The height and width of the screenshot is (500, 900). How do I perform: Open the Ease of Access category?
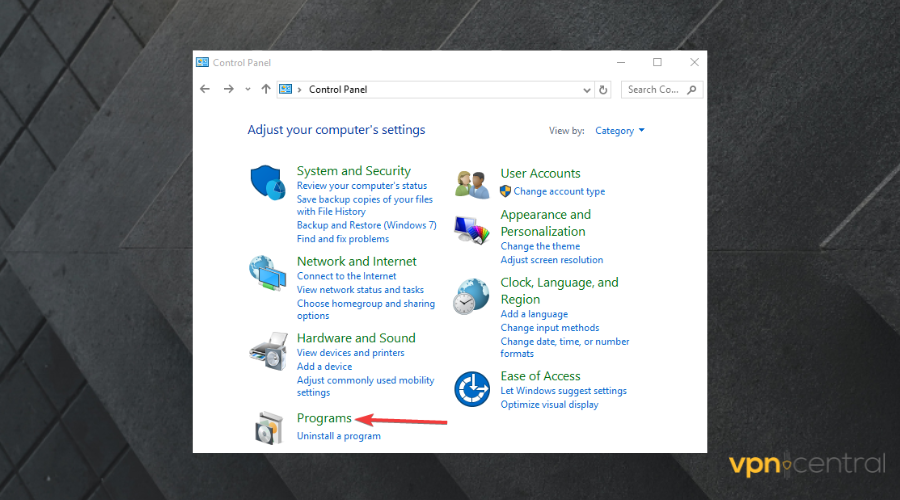[540, 376]
